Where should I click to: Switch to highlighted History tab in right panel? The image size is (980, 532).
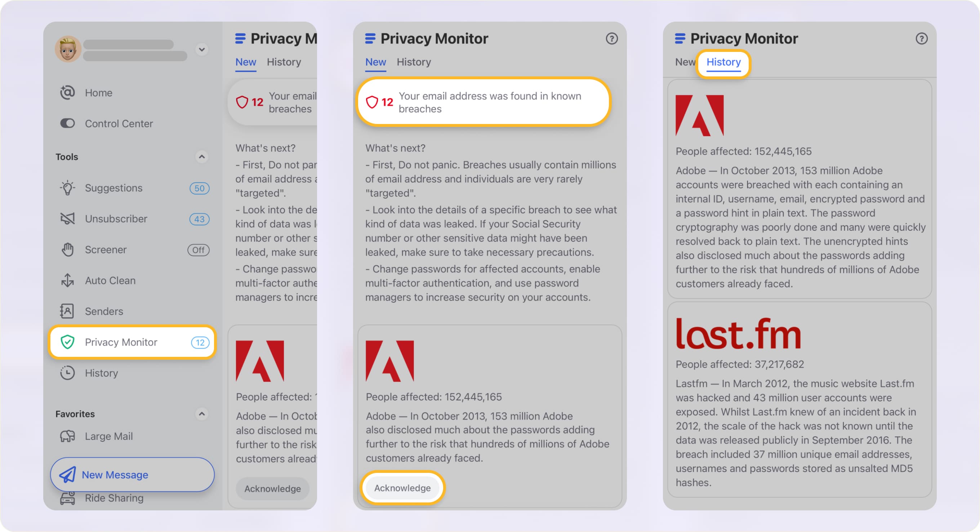tap(723, 62)
